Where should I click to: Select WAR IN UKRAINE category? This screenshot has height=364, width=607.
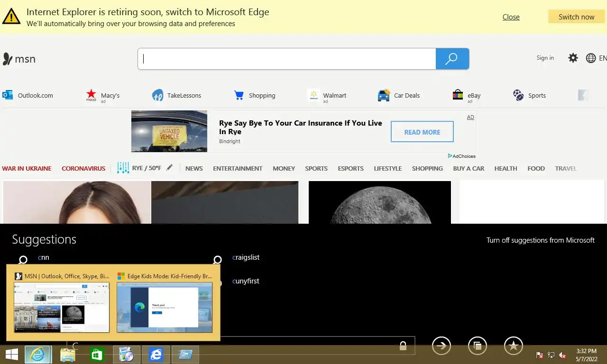point(27,168)
